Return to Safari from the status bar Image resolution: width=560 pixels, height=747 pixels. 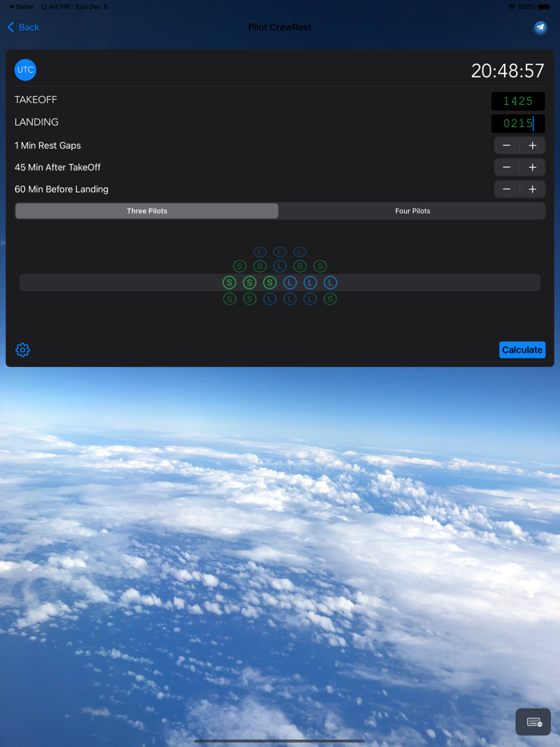pyautogui.click(x=22, y=6)
